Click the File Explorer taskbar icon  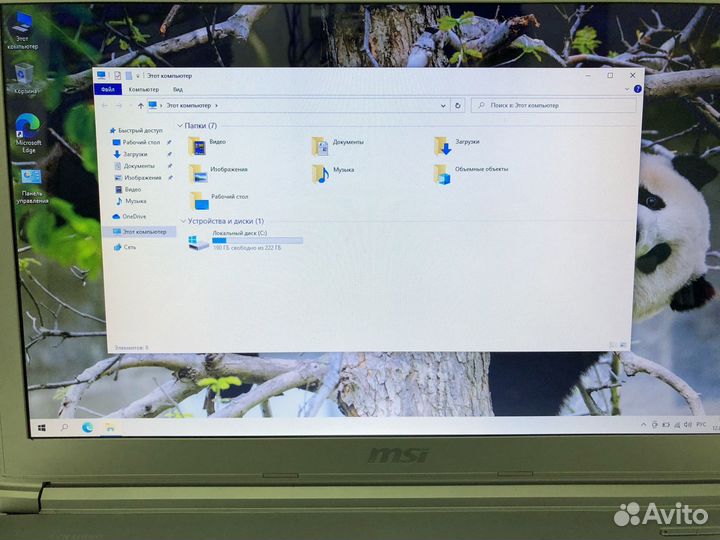tap(110, 428)
